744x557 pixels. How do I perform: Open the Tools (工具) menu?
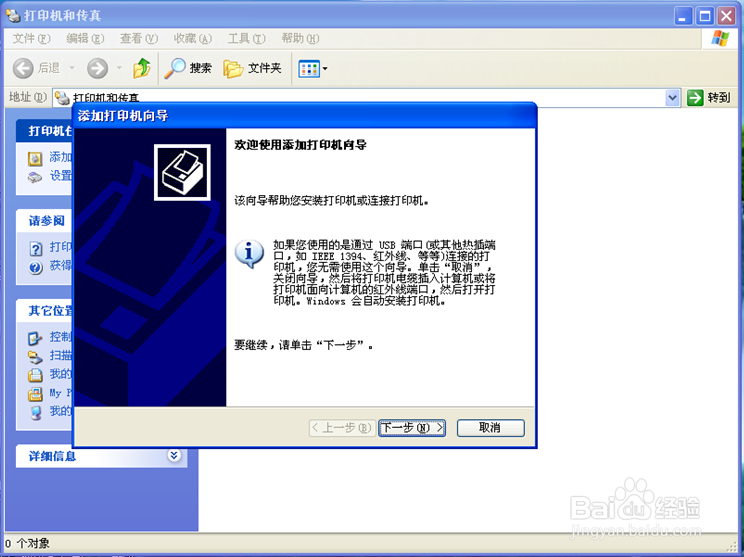pos(246,38)
